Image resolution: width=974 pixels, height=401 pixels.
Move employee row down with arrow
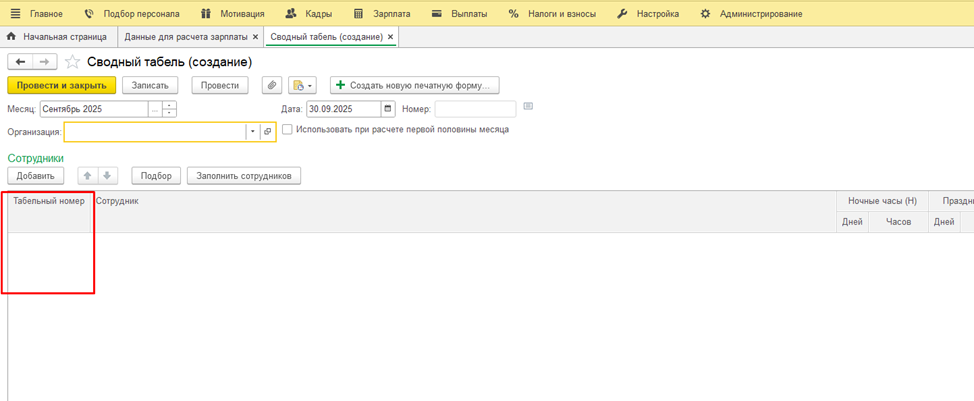click(x=108, y=176)
